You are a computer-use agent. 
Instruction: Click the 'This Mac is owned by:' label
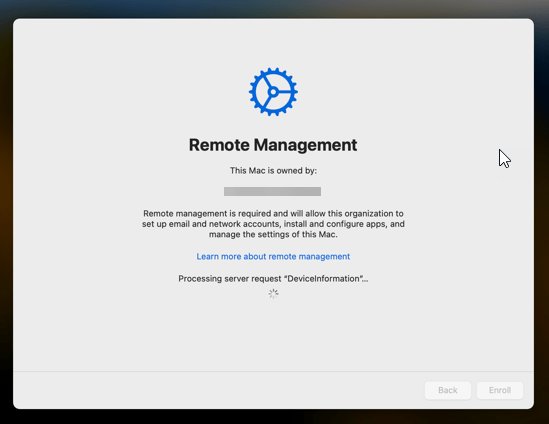[x=273, y=171]
